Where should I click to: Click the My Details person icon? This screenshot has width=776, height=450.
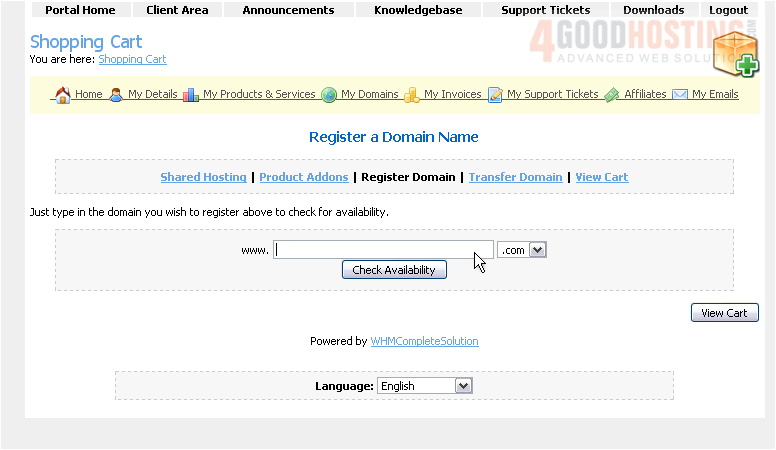[x=116, y=95]
